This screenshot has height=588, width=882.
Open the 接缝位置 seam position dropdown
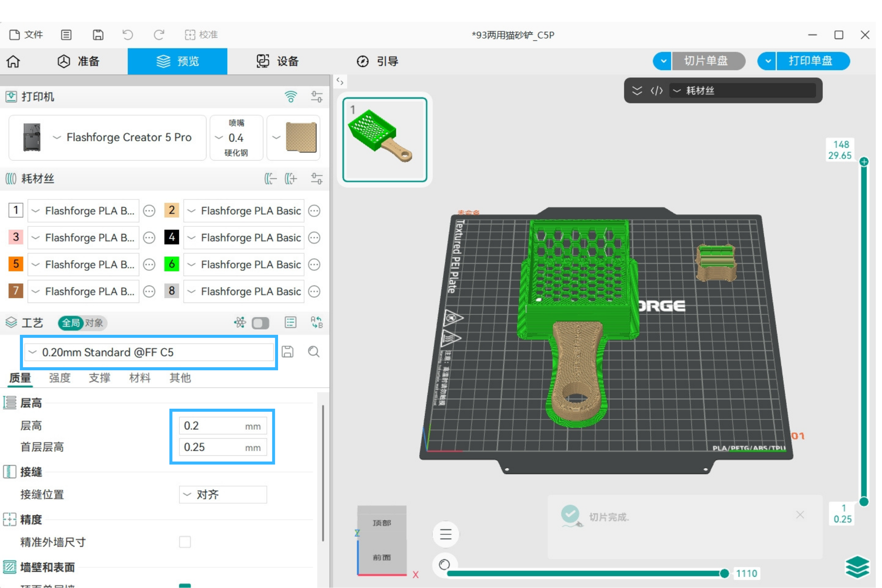(x=223, y=495)
